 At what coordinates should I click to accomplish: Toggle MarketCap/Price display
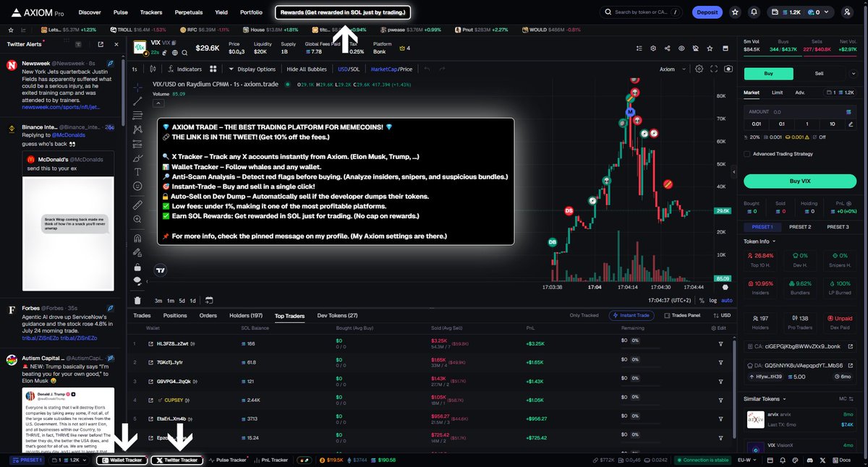391,69
